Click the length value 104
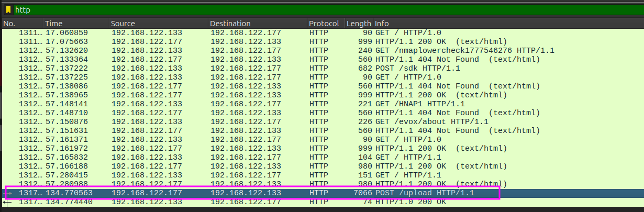The image size is (644, 212). point(365,157)
